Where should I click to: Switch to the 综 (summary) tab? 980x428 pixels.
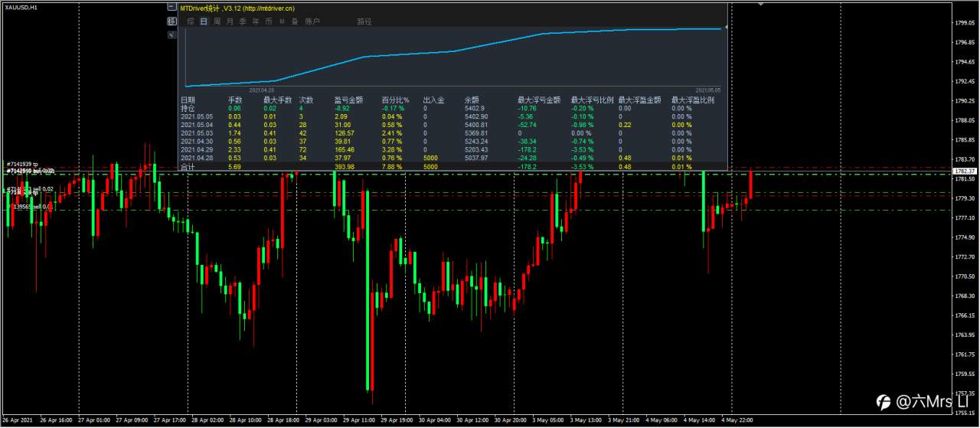coord(191,21)
